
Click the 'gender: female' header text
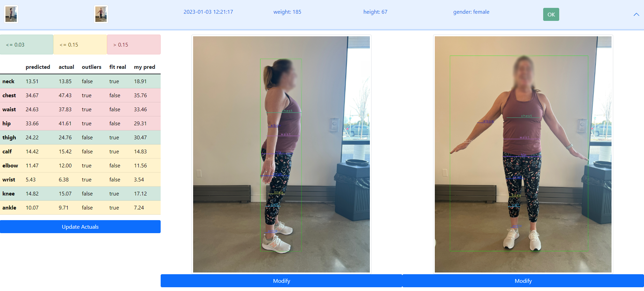click(x=471, y=12)
